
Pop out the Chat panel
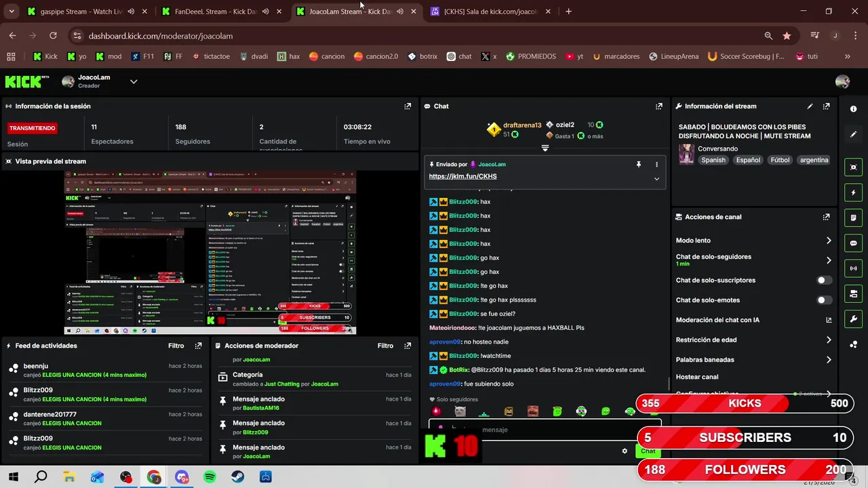pyautogui.click(x=658, y=106)
